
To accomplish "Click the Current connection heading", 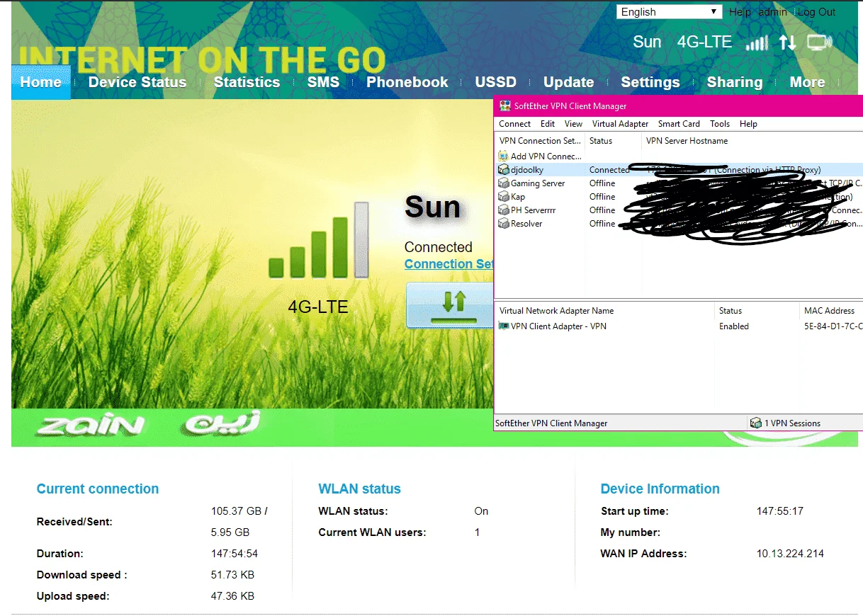I will [98, 489].
